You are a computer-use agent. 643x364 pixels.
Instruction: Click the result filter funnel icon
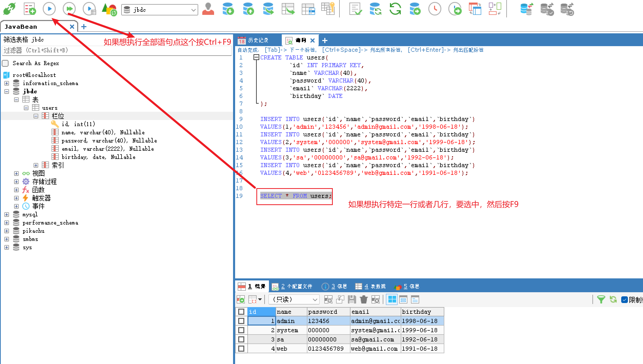601,299
